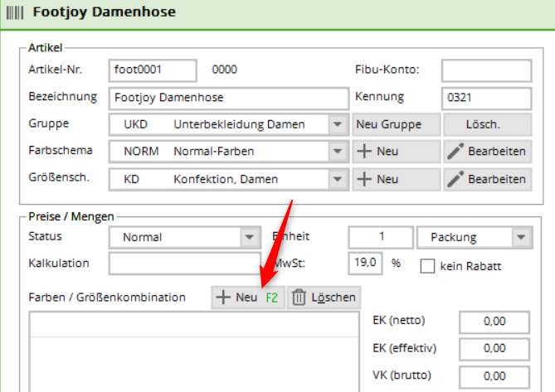Enable the kein Rabatt checkbox
This screenshot has width=555, height=392.
(x=427, y=266)
